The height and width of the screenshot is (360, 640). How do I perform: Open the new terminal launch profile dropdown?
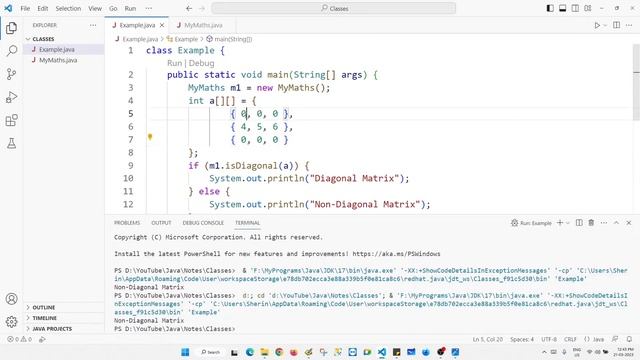pos(568,223)
